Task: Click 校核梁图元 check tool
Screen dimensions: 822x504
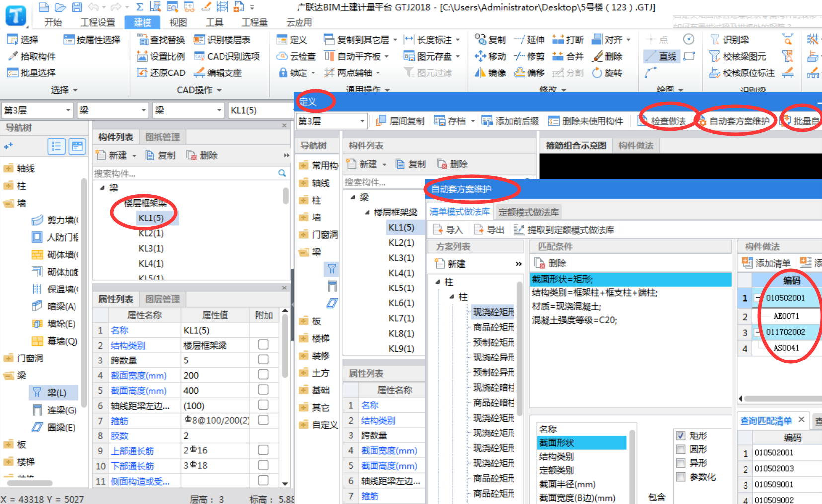Action: click(738, 56)
